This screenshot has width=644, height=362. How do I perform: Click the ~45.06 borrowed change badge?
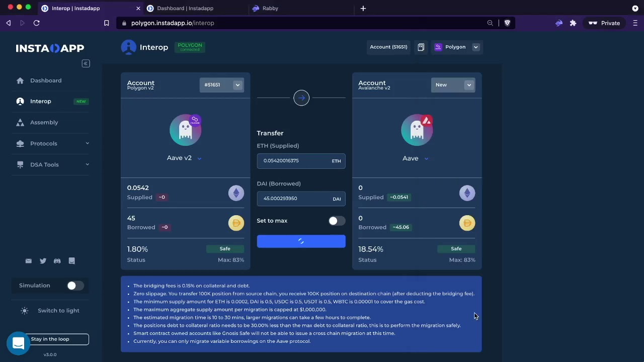401,227
